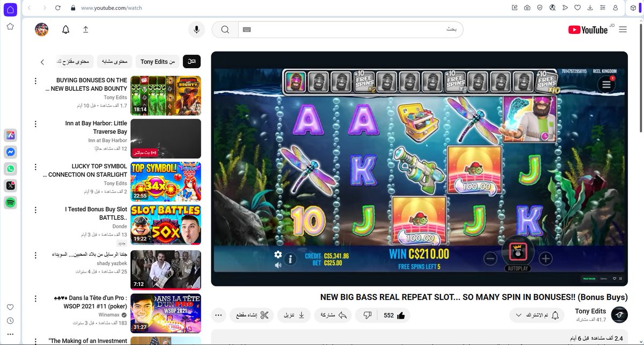Open the heart favorites icon in sidebar bottom
This screenshot has height=345, width=644.
(10, 307)
